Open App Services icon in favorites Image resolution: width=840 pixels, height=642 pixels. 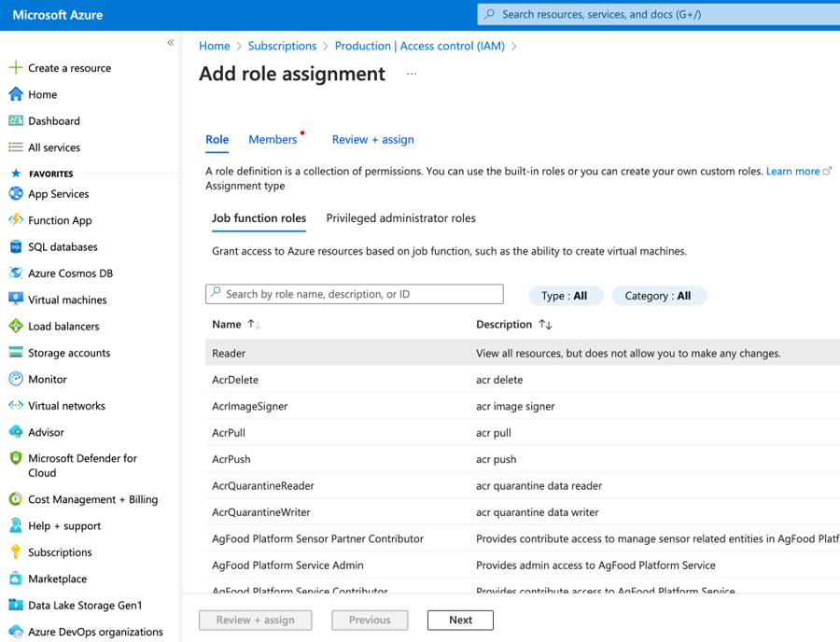(16, 194)
